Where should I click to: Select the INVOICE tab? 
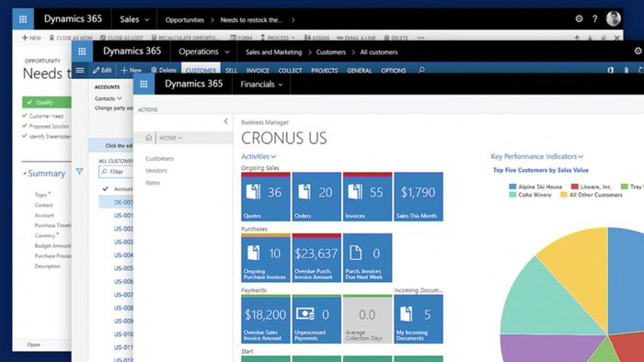258,71
